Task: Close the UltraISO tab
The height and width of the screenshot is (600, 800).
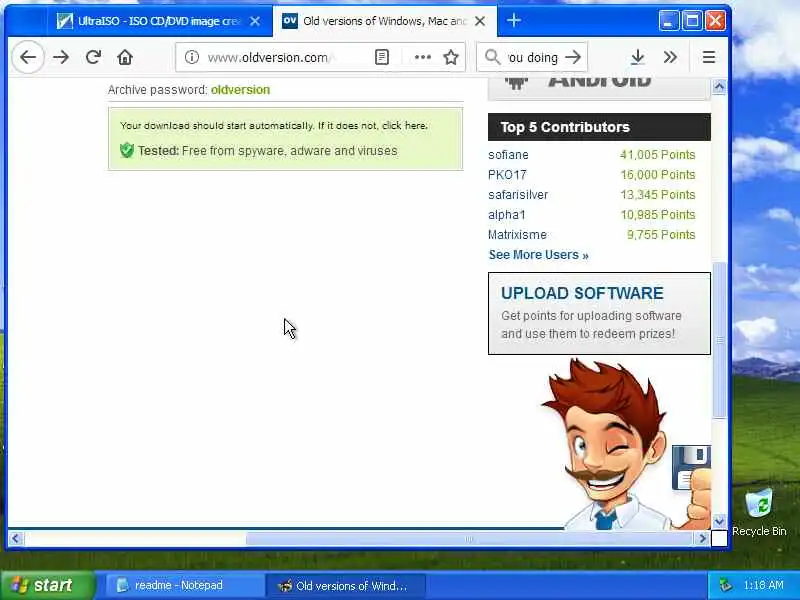Action: tap(255, 21)
